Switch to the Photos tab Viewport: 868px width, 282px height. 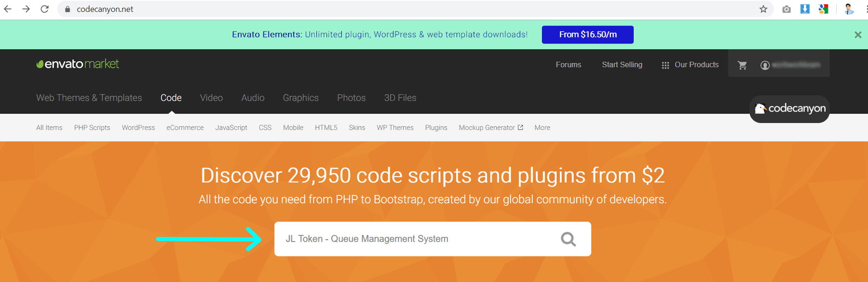click(351, 98)
